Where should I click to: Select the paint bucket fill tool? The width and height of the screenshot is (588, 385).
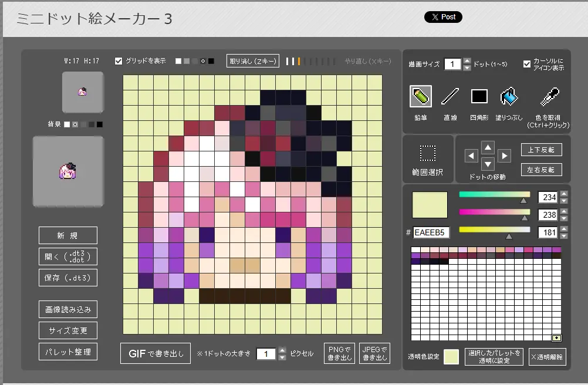tap(508, 97)
